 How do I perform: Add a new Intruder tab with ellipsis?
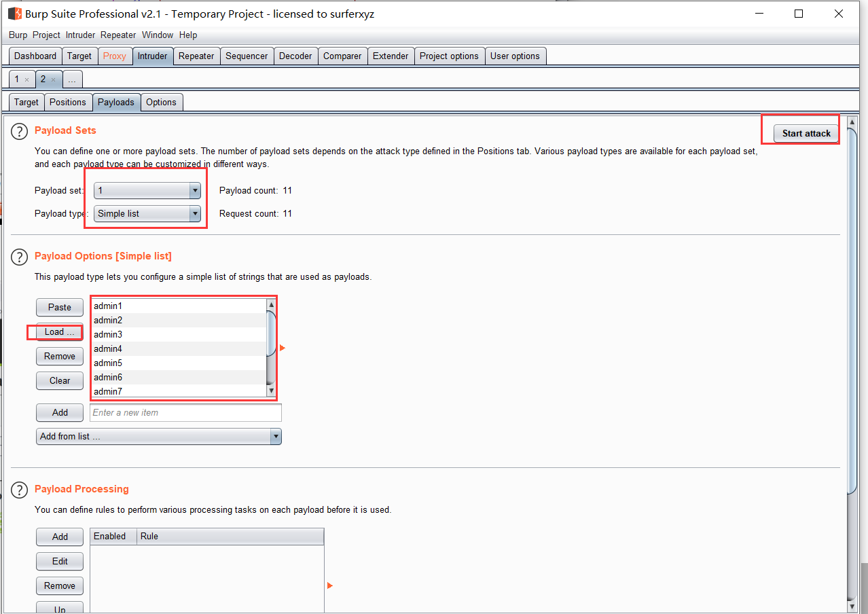click(72, 79)
